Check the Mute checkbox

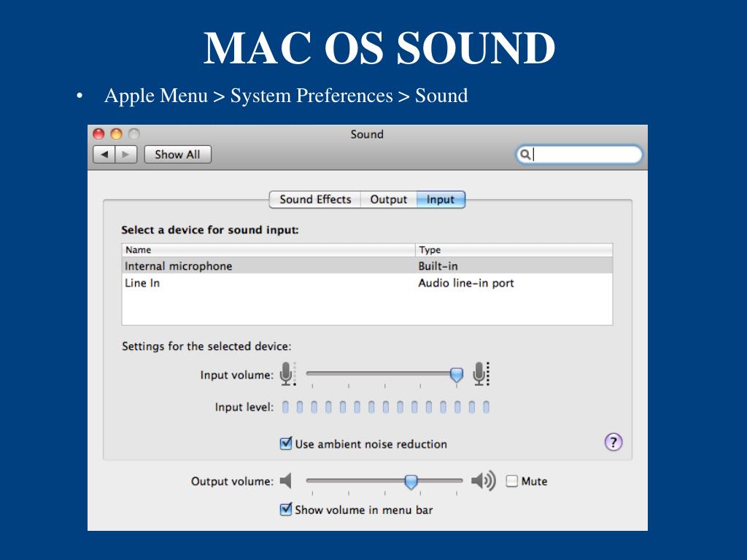[511, 481]
